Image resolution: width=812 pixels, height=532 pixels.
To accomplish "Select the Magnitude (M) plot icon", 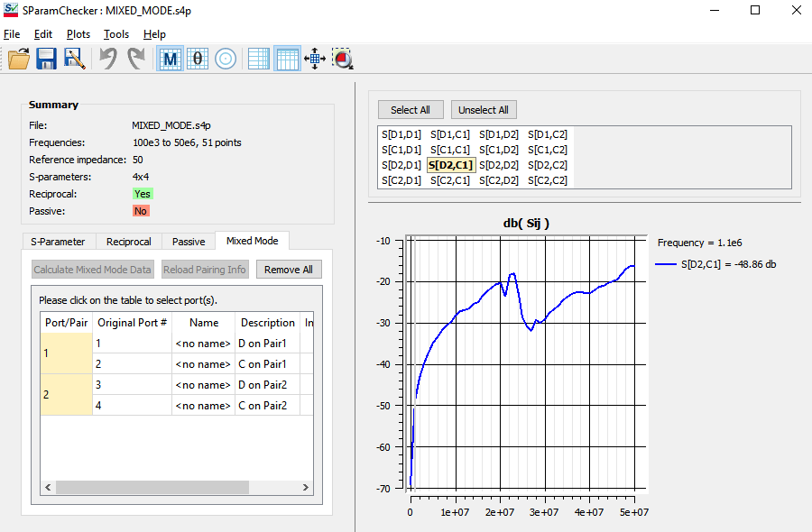I will 170,58.
